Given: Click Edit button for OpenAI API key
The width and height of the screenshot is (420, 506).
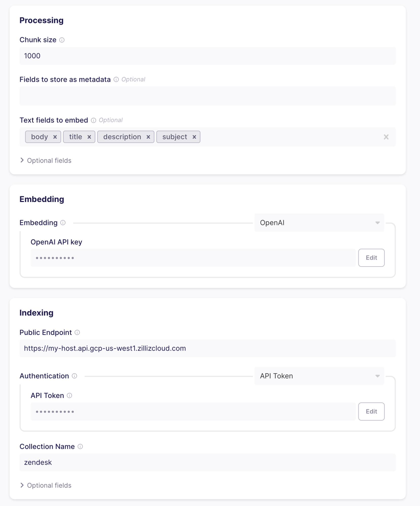Looking at the screenshot, I should click(371, 258).
